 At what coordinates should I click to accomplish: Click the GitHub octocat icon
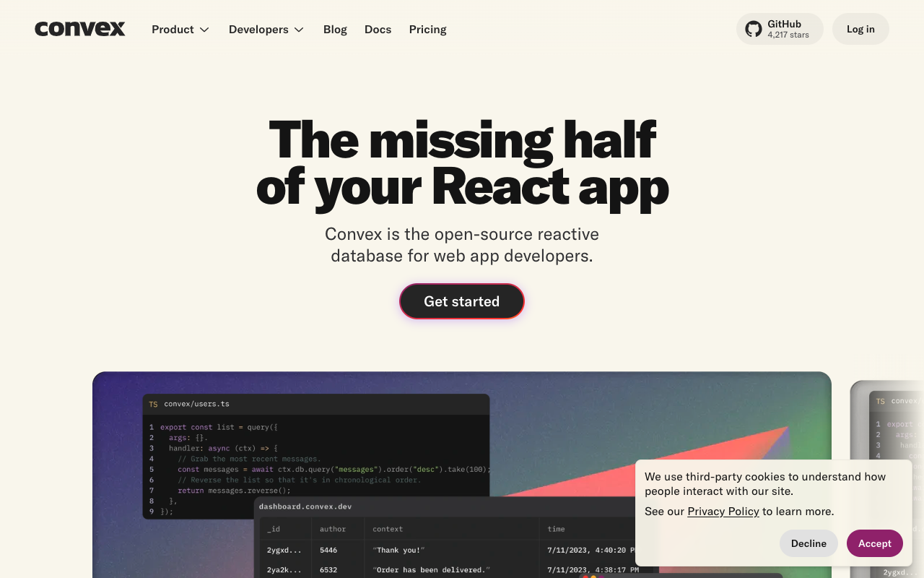point(754,29)
